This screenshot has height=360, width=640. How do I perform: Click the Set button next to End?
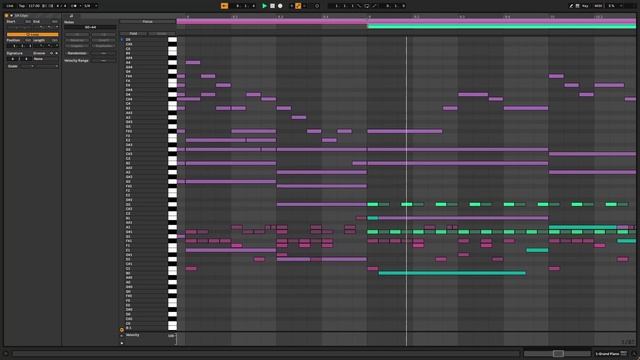[x=55, y=22]
